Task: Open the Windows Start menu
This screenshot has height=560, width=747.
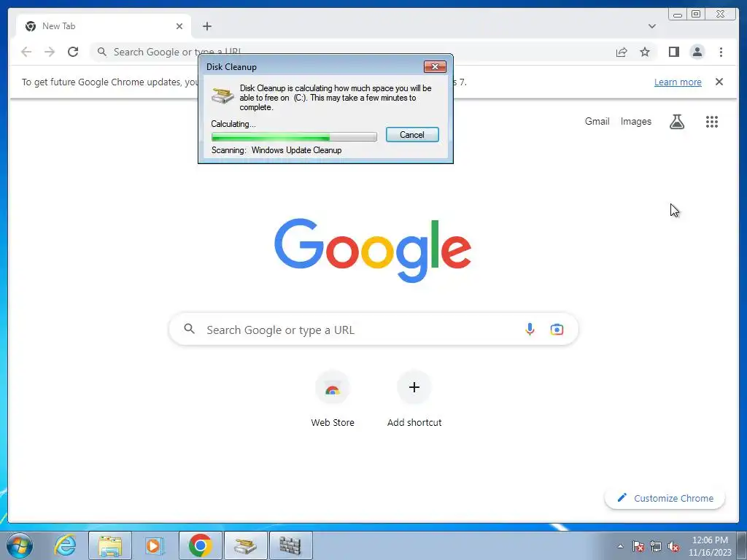Action: coord(19,545)
